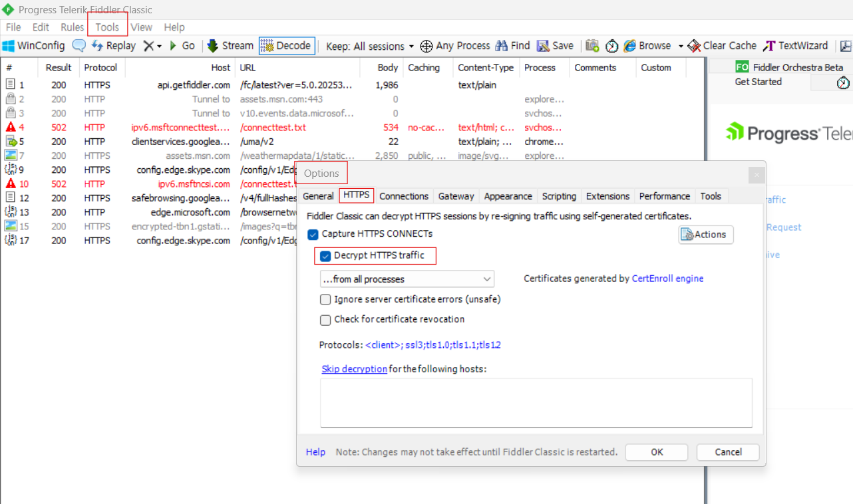Screen dimensions: 853x504
Task: Open Find with the binoculars icon
Action: point(502,46)
